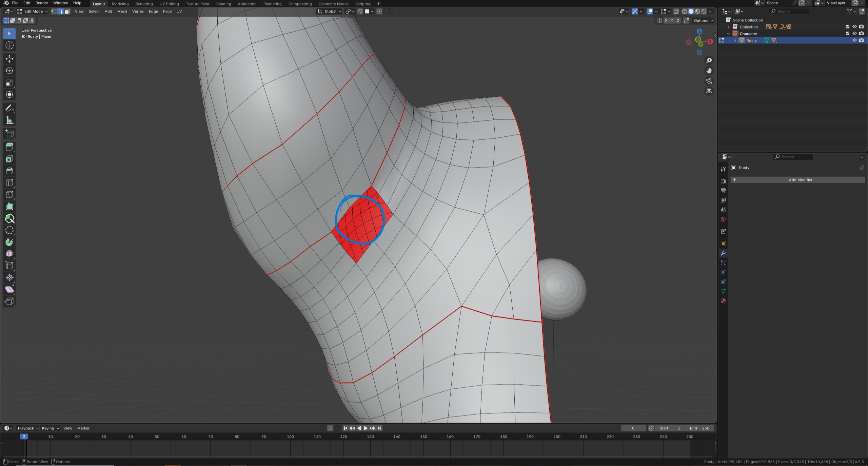Click the Add Modifier button
This screenshot has height=466, width=868.
coord(800,180)
